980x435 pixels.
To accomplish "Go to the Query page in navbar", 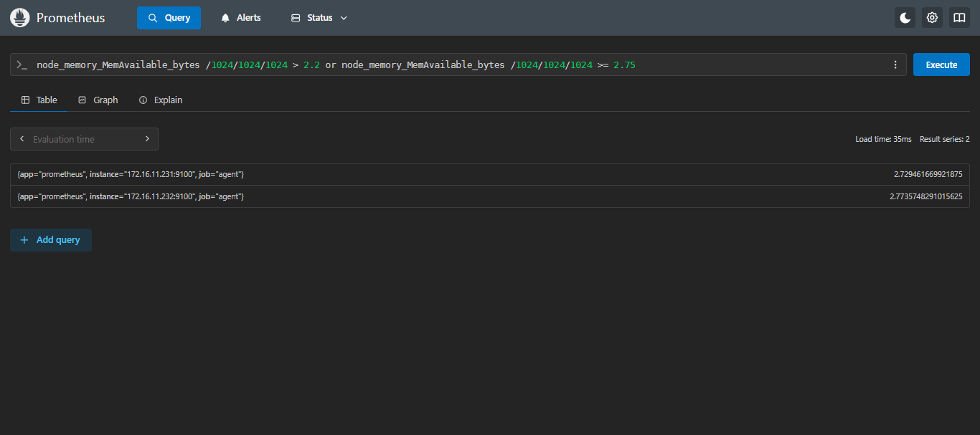I will (x=169, y=18).
